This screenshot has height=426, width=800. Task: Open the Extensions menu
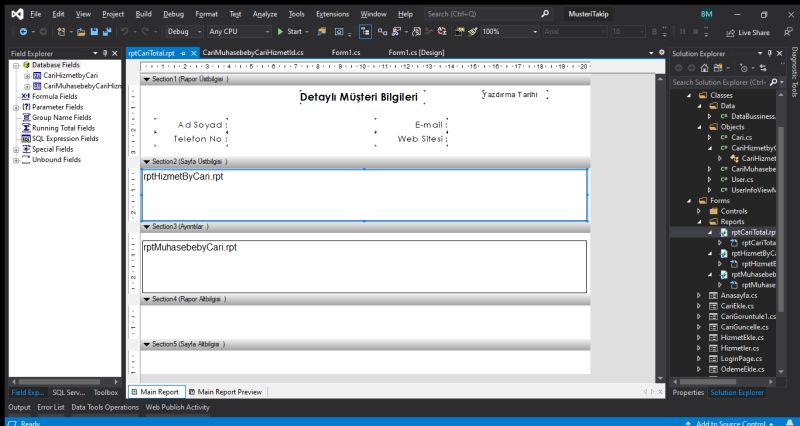[333, 14]
